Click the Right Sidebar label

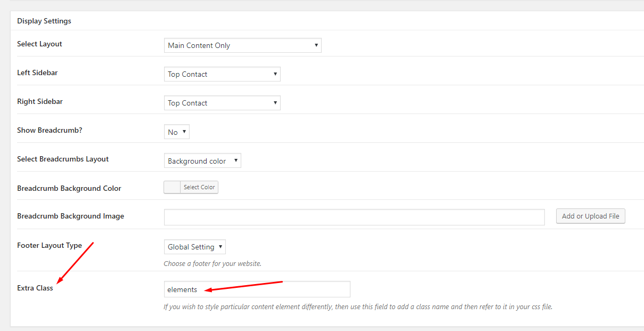pyautogui.click(x=40, y=101)
